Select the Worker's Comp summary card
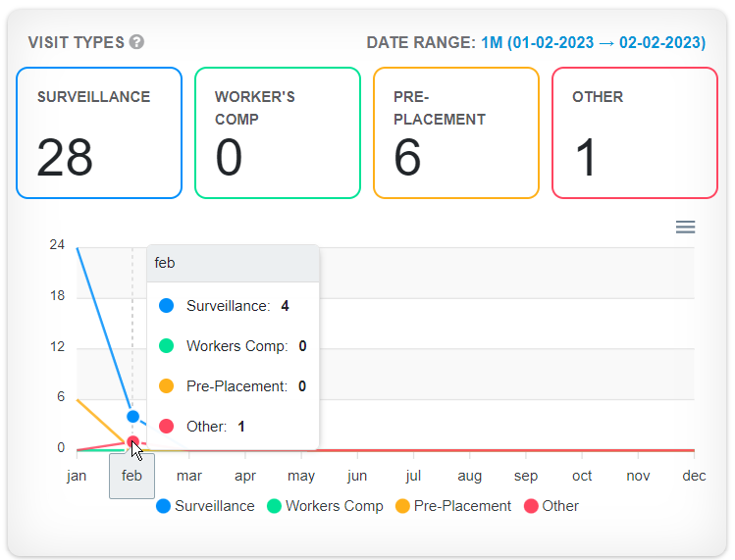Image resolution: width=735 pixels, height=560 pixels. [x=278, y=133]
